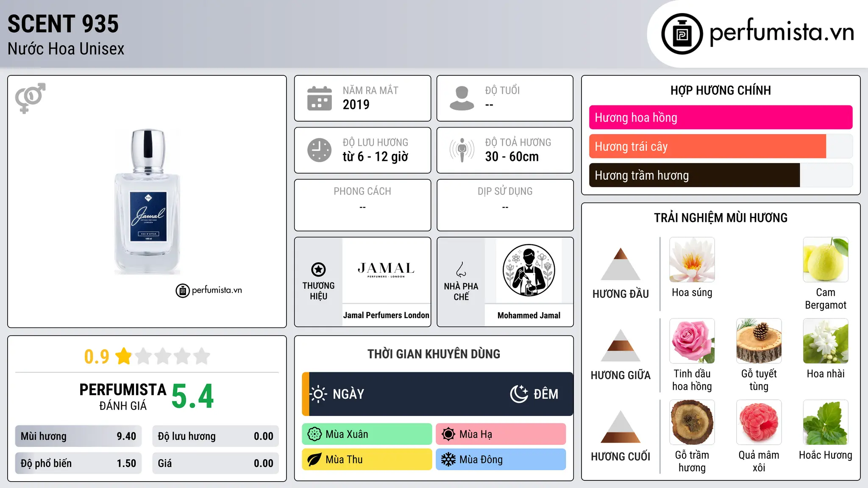Click the unisex gender symbol icon
This screenshot has width=868, height=488.
[x=30, y=98]
